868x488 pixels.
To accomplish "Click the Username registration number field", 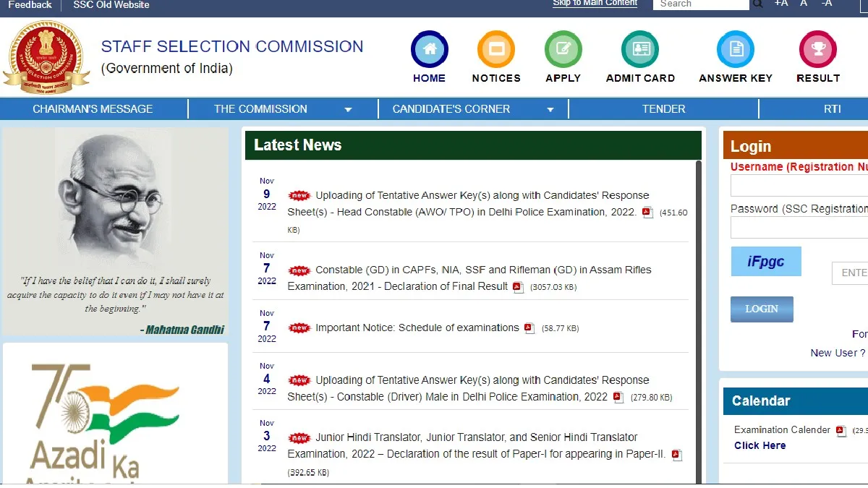I will (x=799, y=186).
